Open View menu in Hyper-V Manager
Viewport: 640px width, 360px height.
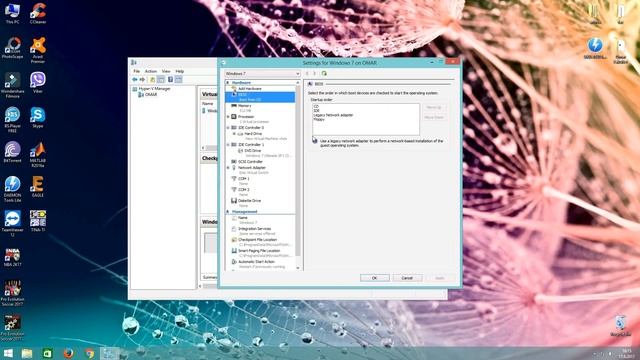point(166,71)
